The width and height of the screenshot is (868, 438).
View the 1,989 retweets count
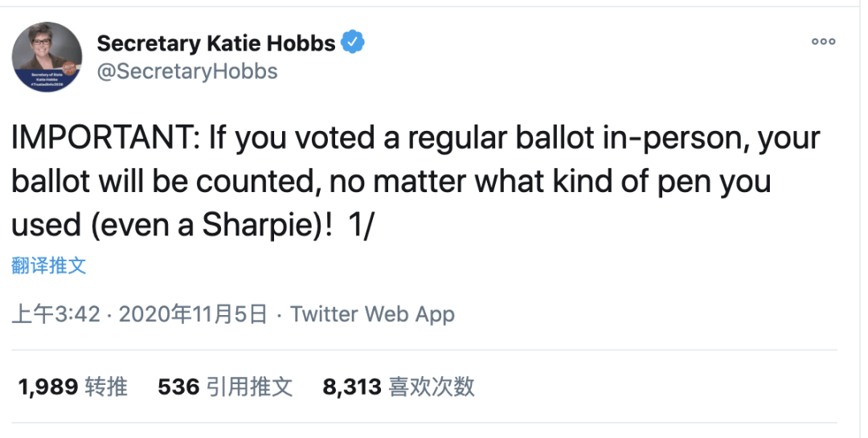[48, 387]
